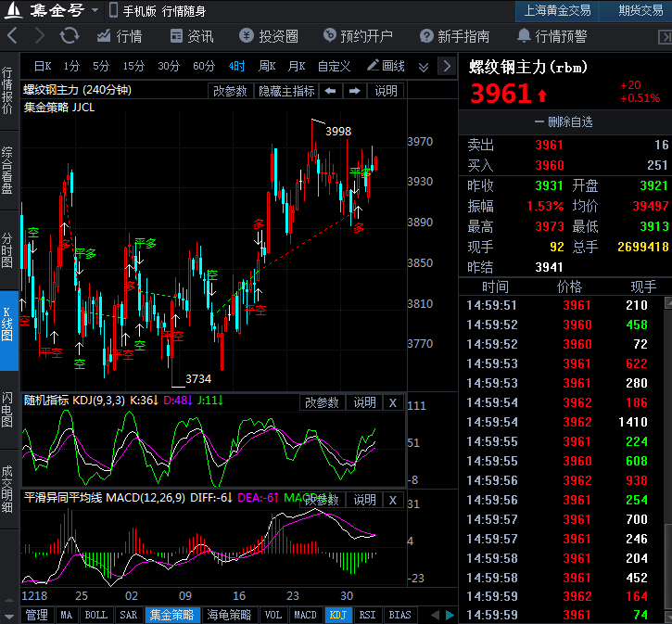The image size is (672, 624).
Task: Select 4时 chart period
Action: pos(236,66)
